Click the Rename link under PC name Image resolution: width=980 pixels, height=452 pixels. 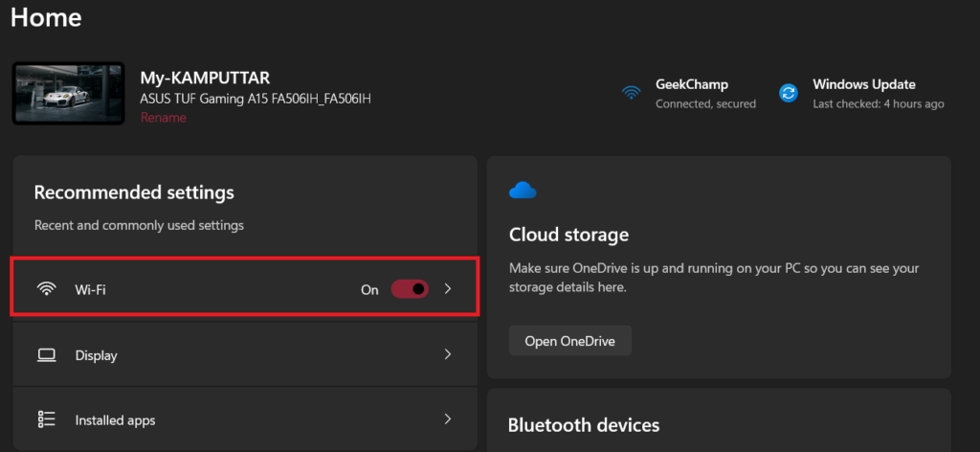[164, 118]
